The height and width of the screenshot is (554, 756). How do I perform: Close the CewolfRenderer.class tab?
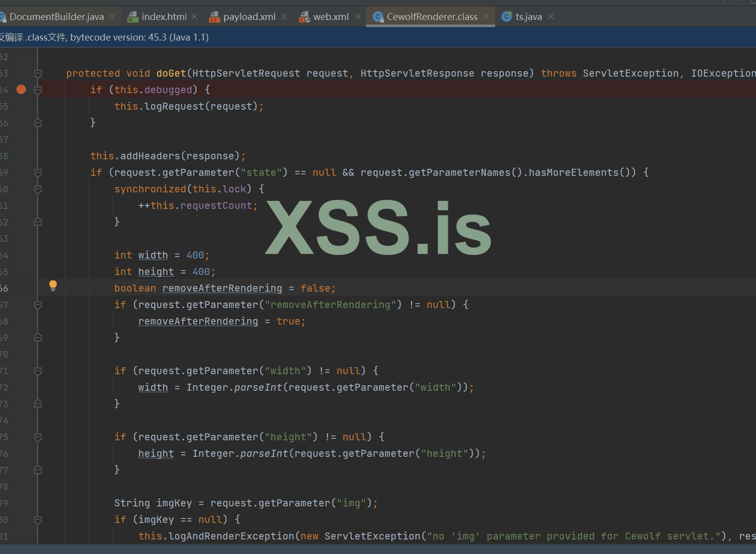pyautogui.click(x=486, y=17)
